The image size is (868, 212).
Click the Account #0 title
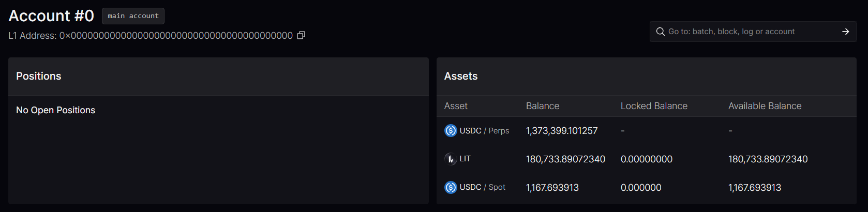point(51,16)
